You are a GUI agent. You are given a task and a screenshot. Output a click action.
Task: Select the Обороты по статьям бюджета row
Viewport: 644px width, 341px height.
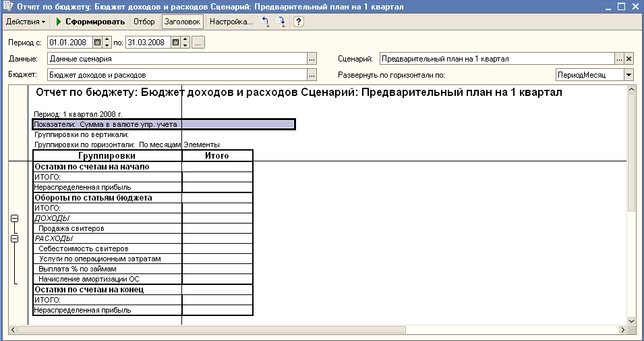coord(143,198)
